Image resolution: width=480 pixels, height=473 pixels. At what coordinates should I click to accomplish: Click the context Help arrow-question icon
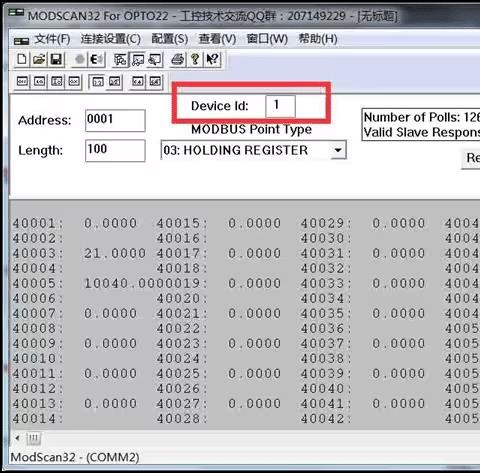212,60
